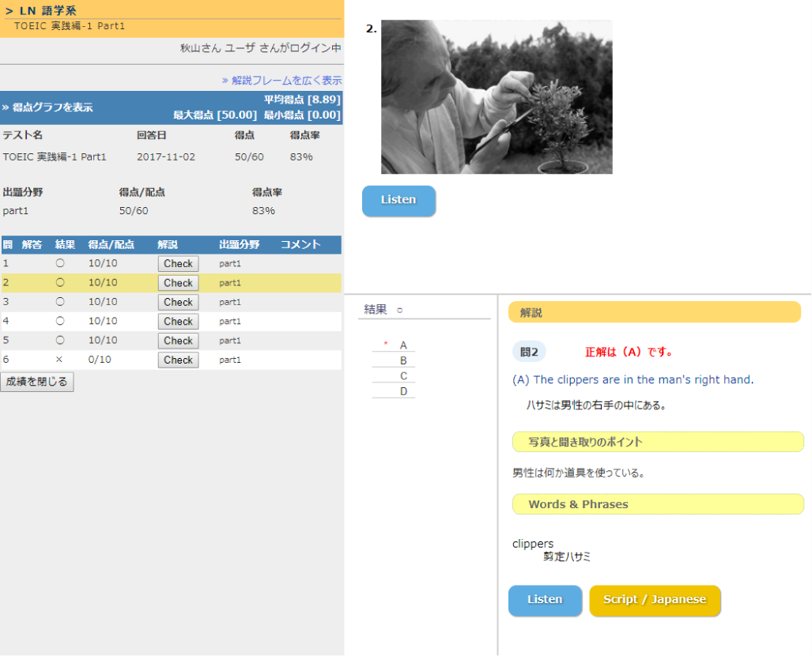812x656 pixels.
Task: Open explanation Check for question 3
Action: click(x=178, y=302)
